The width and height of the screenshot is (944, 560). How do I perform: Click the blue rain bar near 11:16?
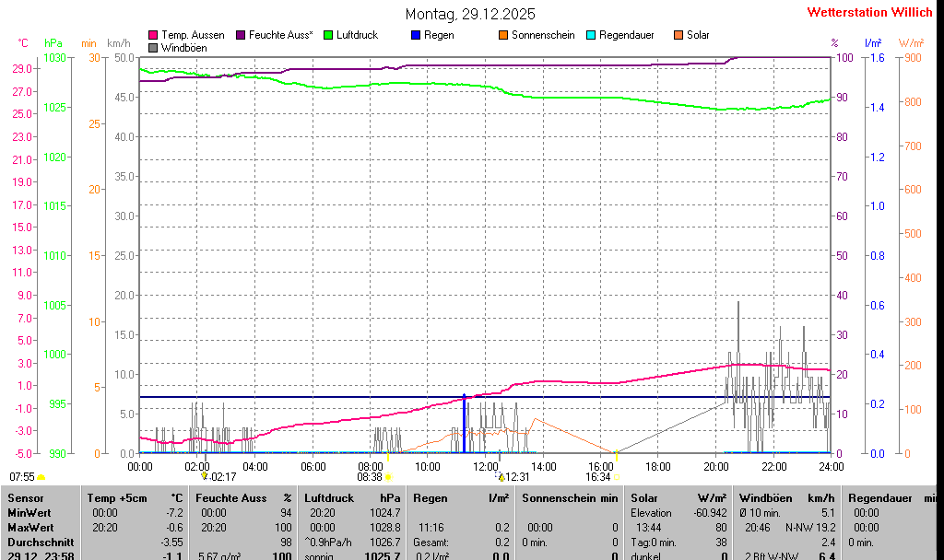[x=464, y=424]
